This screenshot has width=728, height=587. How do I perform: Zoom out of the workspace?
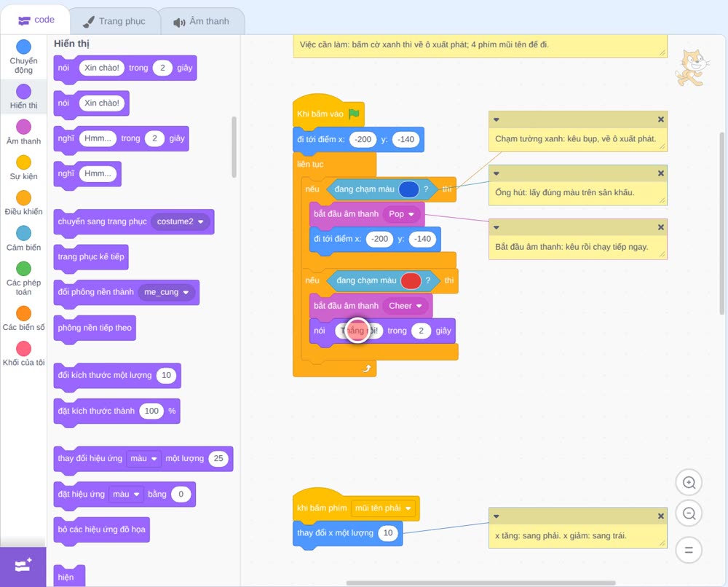point(689,513)
